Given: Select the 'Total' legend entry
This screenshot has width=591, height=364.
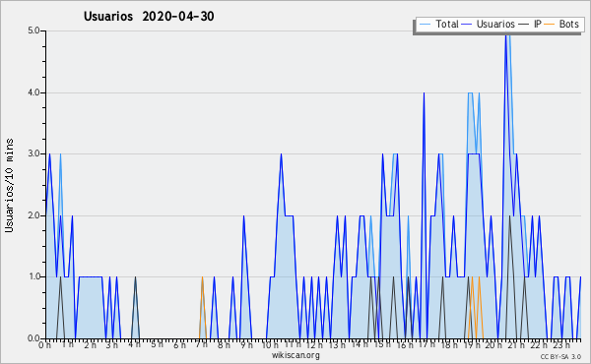Looking at the screenshot, I should point(447,24).
